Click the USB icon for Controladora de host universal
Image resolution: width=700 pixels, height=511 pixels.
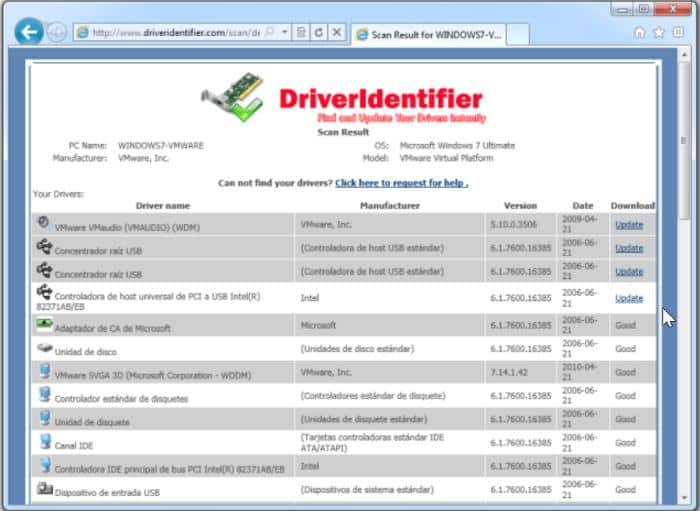[44, 292]
